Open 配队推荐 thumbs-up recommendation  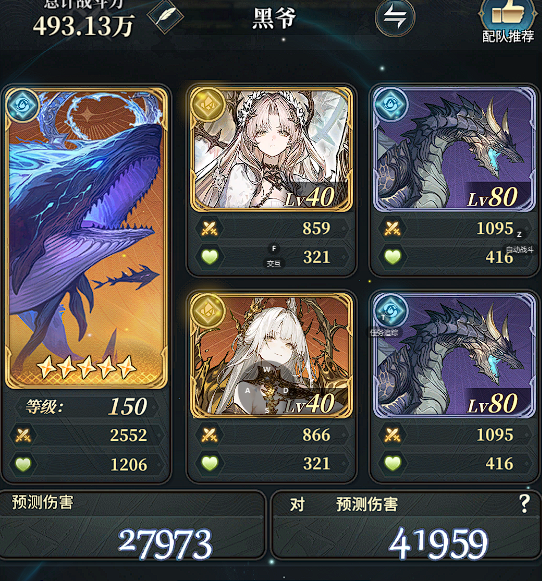pyautogui.click(x=508, y=21)
